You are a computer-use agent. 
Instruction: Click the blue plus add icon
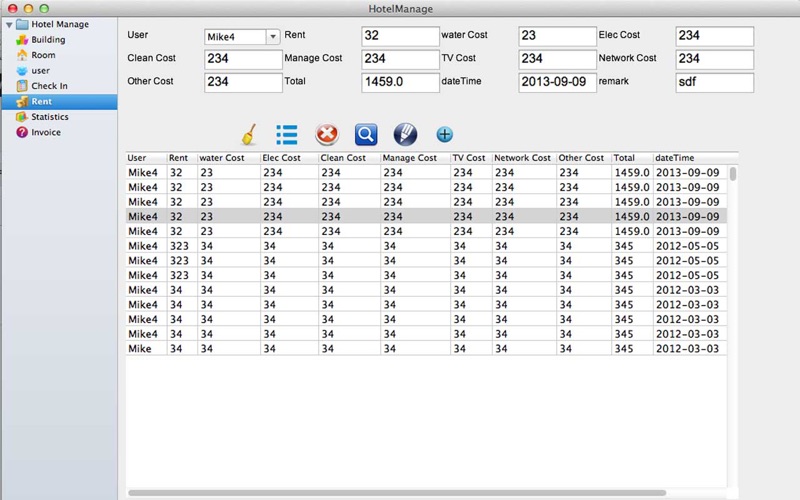[444, 135]
